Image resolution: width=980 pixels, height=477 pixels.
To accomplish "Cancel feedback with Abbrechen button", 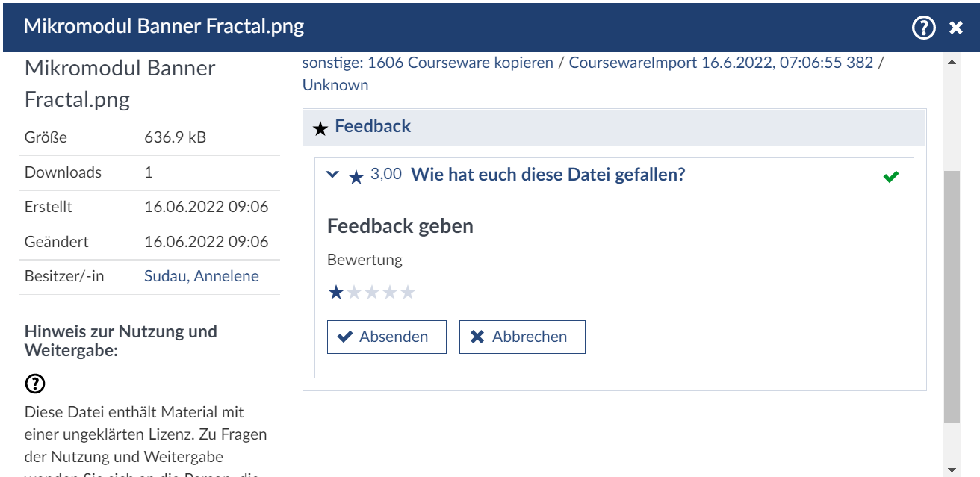I will tap(521, 337).
